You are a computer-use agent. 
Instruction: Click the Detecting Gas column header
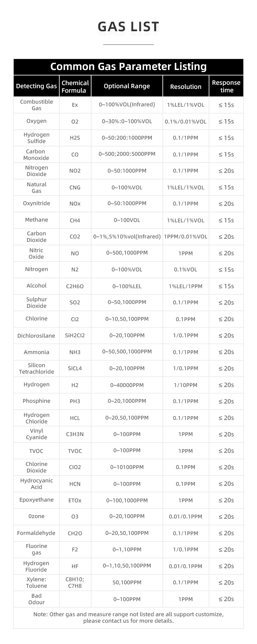(x=36, y=86)
